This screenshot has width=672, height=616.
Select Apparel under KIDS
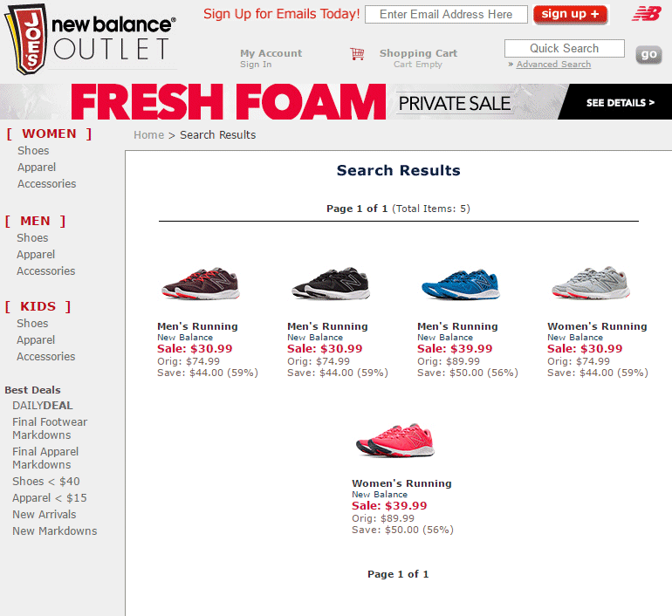(36, 340)
